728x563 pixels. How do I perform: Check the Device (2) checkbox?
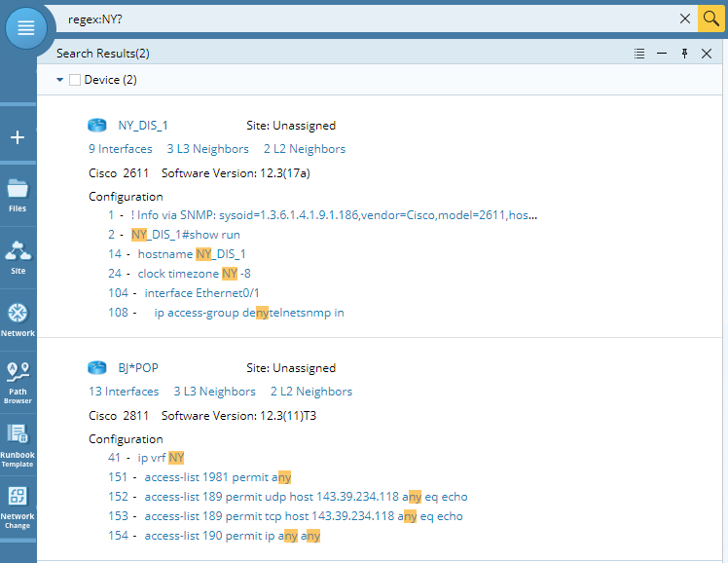click(x=75, y=80)
